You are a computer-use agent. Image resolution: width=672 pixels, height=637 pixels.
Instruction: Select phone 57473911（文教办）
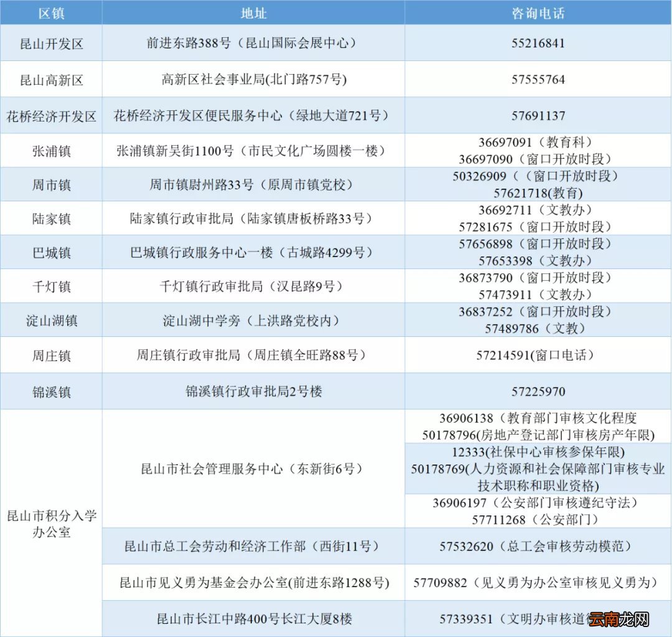(538, 295)
